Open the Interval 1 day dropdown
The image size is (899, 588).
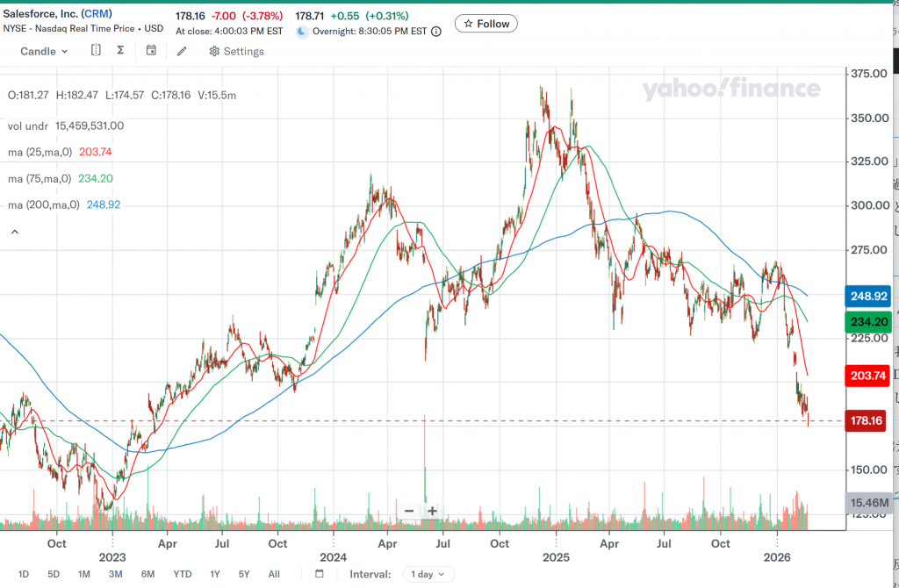(x=428, y=574)
